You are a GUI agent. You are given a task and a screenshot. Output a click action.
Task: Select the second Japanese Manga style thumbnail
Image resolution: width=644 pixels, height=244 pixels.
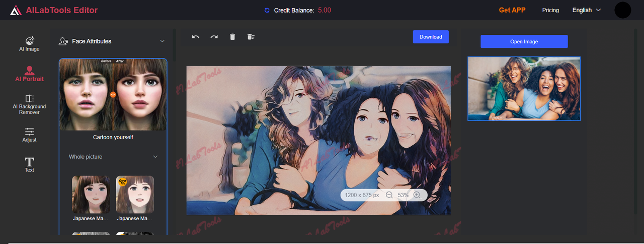135,194
